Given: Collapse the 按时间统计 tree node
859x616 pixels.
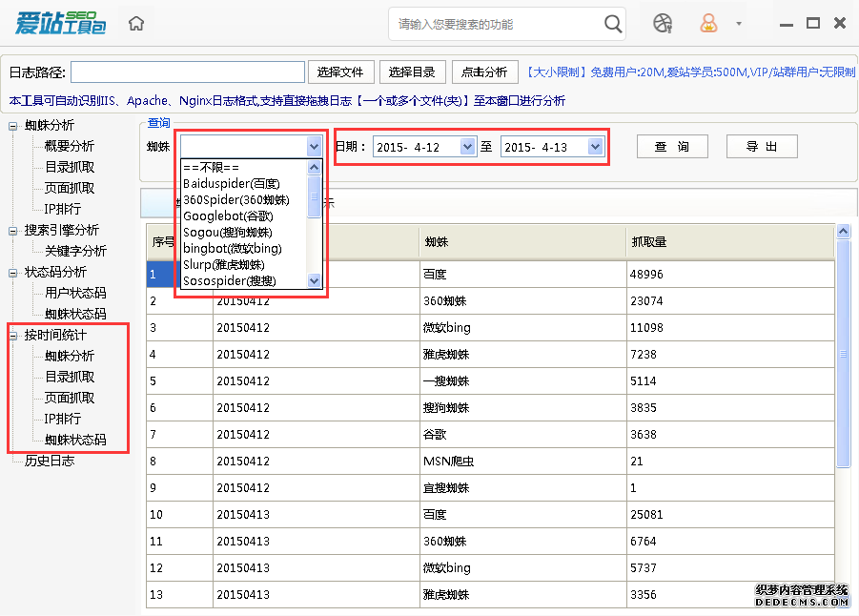Looking at the screenshot, I should tap(13, 335).
